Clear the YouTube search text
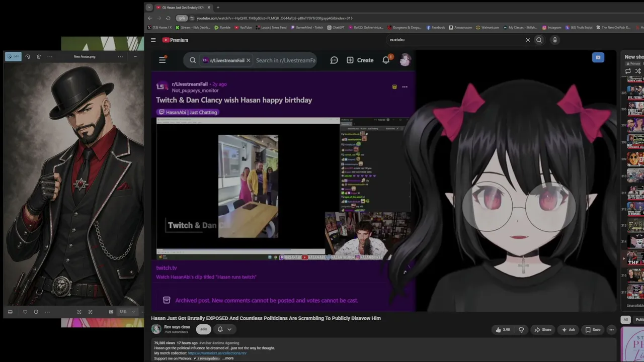The height and width of the screenshot is (362, 644). click(x=528, y=40)
